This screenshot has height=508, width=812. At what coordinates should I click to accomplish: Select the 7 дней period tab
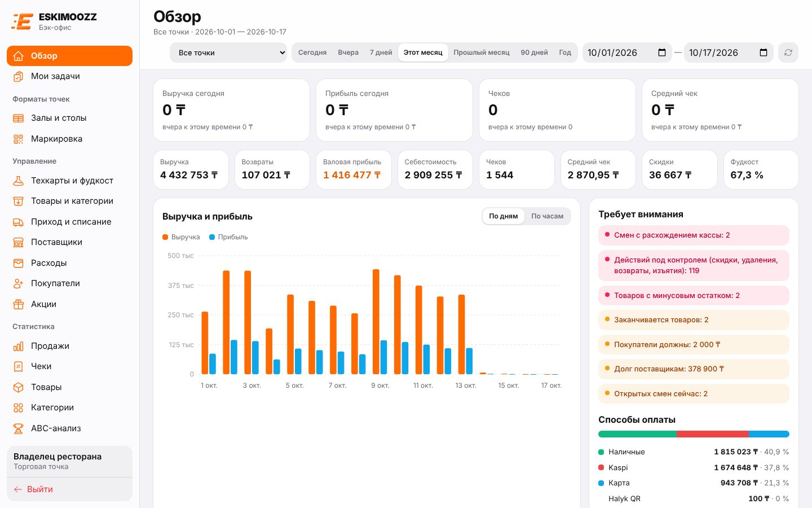coord(381,52)
